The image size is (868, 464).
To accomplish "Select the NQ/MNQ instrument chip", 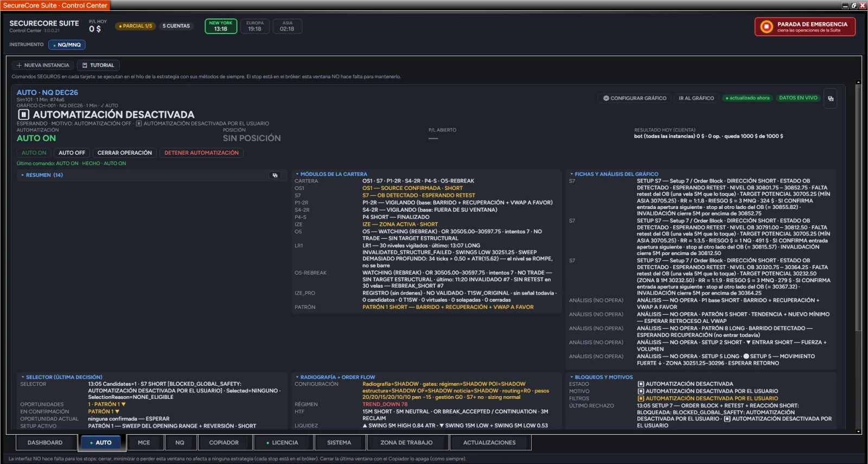I will (67, 45).
